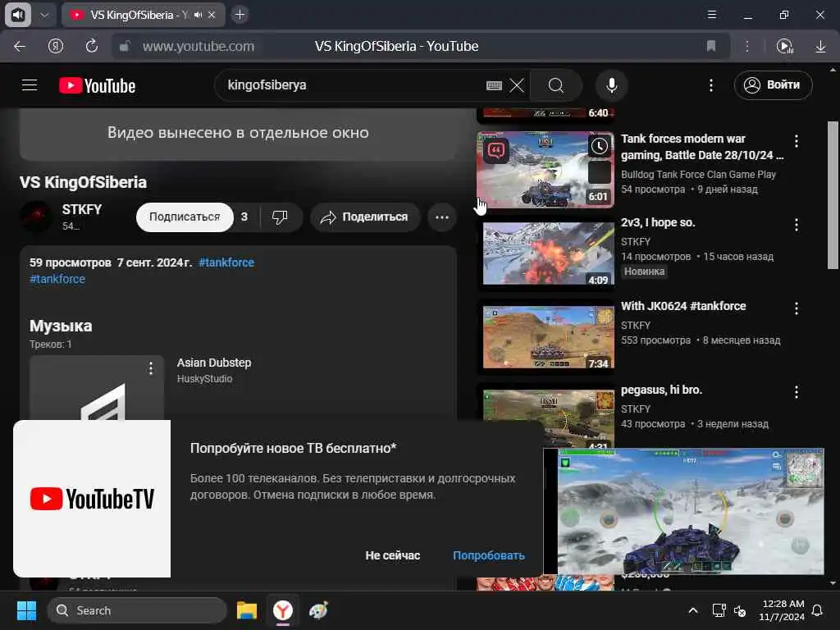Open File Explorer from taskbar

pyautogui.click(x=246, y=610)
